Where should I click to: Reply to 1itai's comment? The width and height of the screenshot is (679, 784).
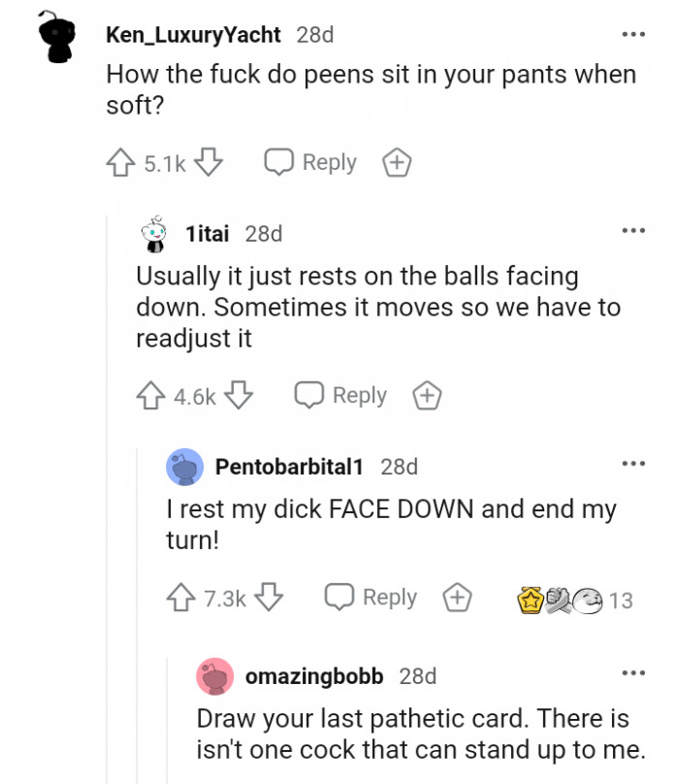coord(341,396)
